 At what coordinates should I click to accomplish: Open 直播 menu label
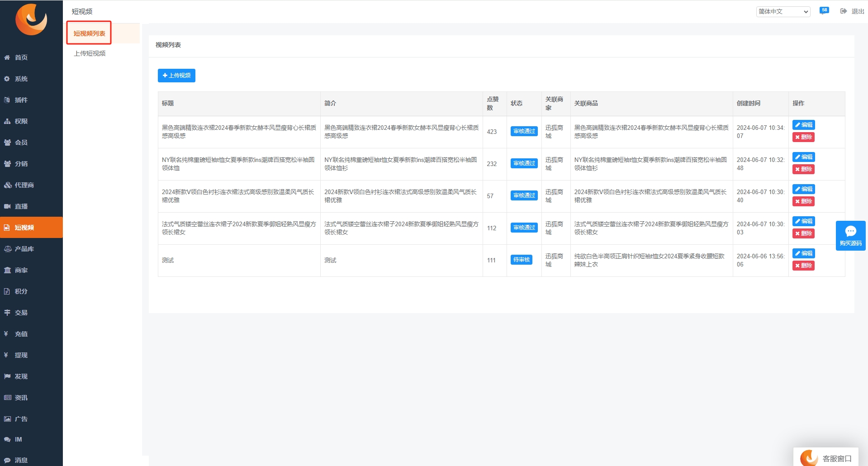point(21,206)
